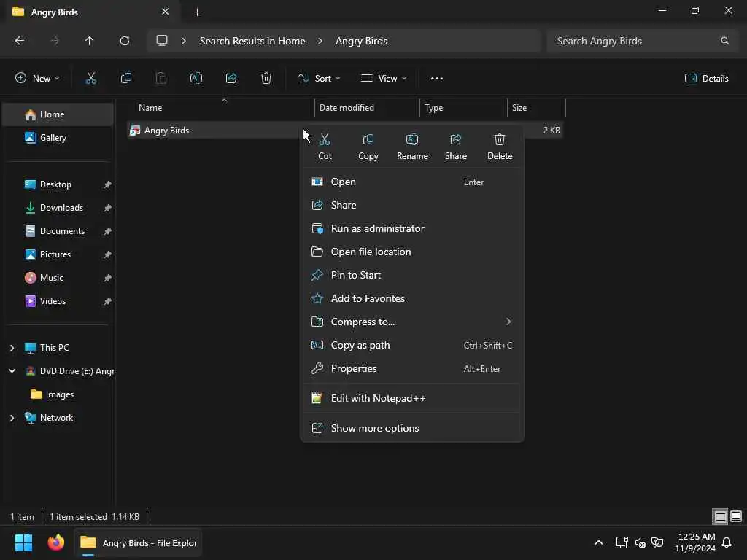Refresh the folder view
Image resolution: width=747 pixels, height=560 pixels.
(124, 41)
